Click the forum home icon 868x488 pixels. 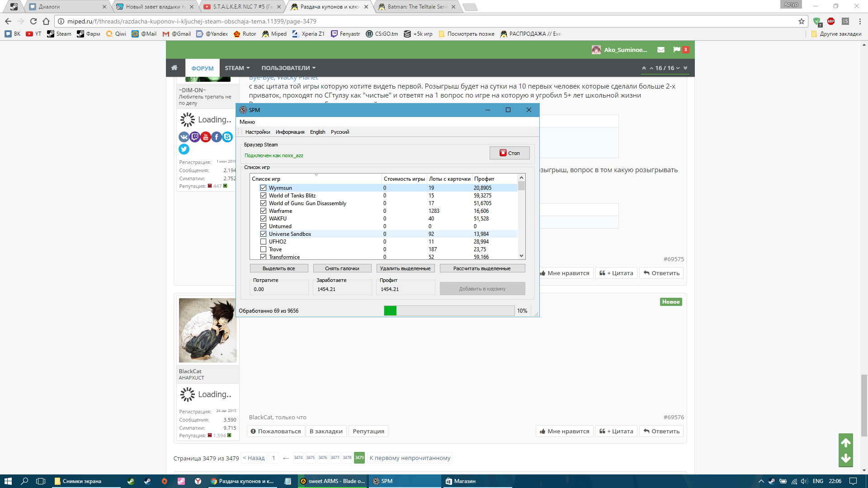click(x=175, y=68)
